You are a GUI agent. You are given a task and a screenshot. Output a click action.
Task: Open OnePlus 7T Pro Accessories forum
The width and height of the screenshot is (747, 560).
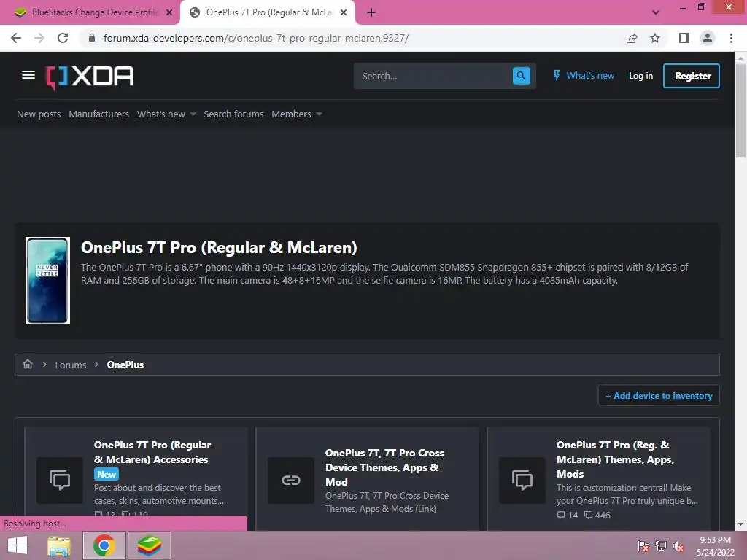[x=152, y=452]
